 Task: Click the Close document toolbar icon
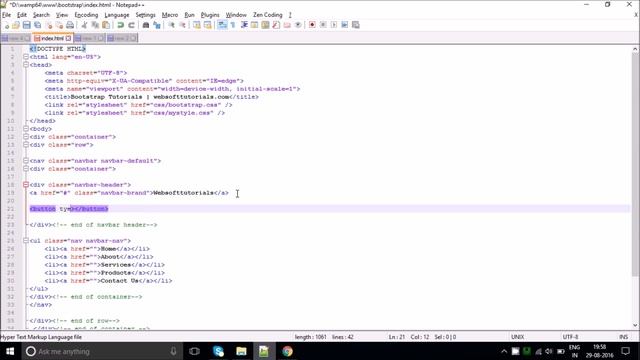click(49, 25)
